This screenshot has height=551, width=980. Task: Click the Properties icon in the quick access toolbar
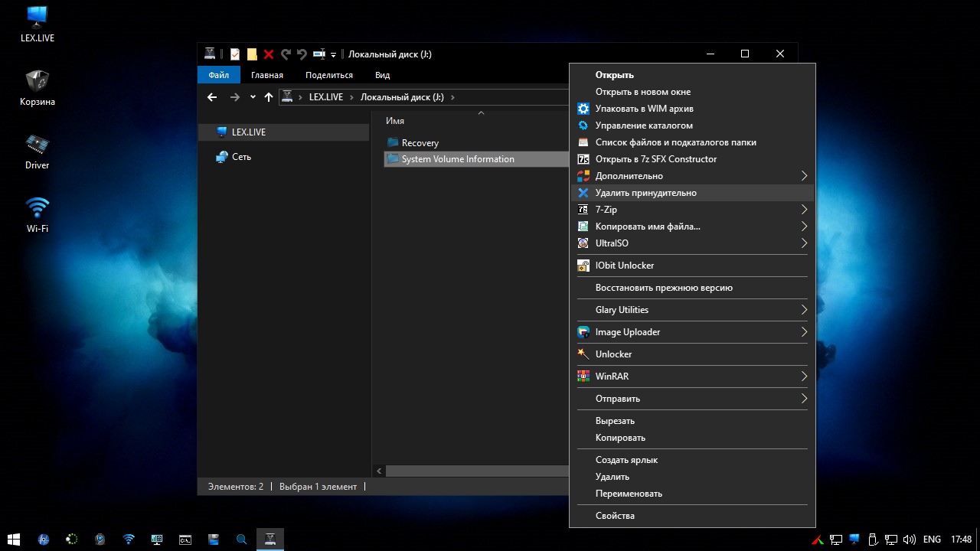235,54
